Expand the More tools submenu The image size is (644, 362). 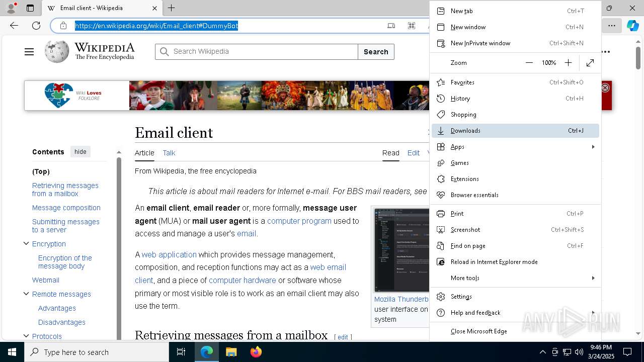[515, 278]
